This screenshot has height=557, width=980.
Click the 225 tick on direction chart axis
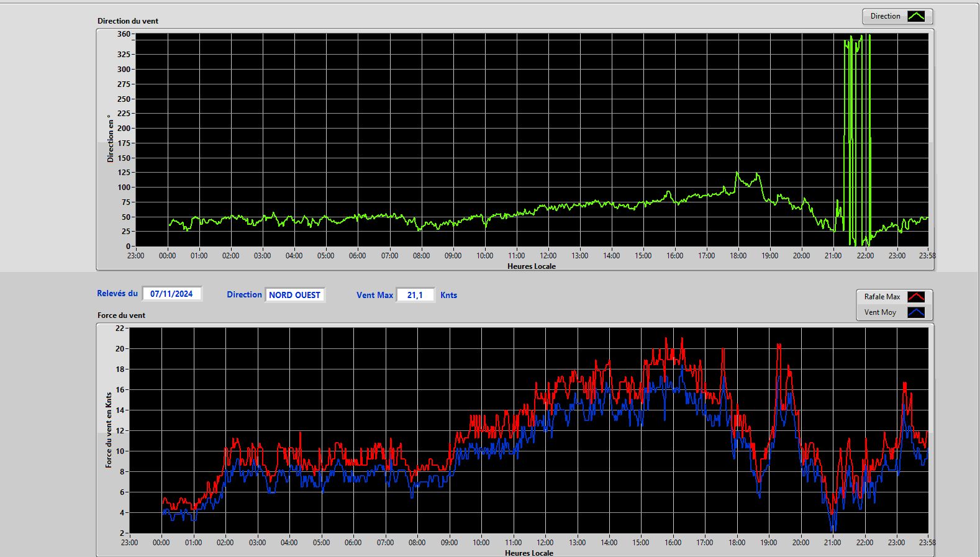(124, 114)
